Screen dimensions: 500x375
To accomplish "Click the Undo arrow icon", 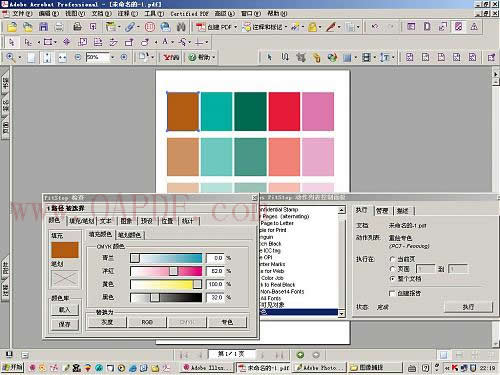I will [x=375, y=27].
